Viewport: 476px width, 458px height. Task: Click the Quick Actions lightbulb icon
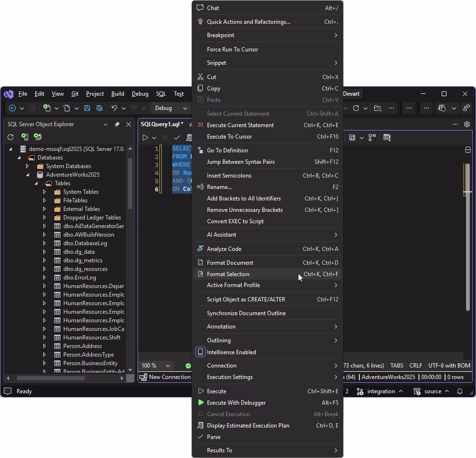(x=200, y=21)
